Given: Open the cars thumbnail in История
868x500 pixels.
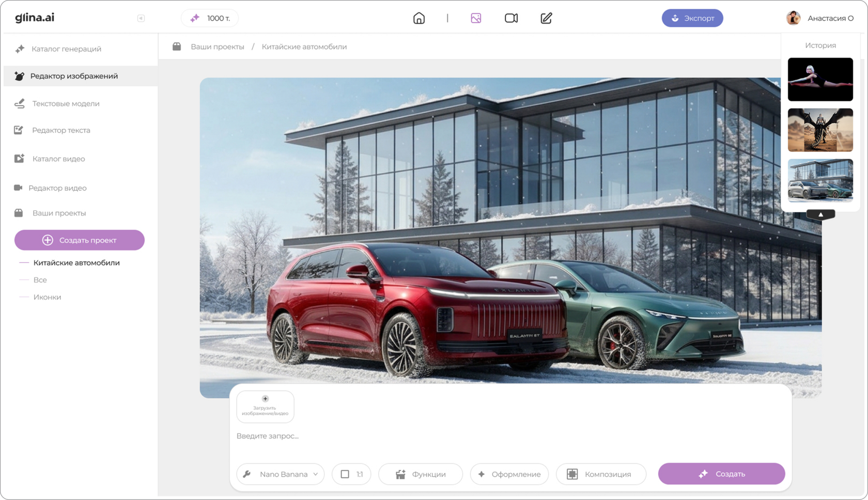Looking at the screenshot, I should [x=820, y=180].
